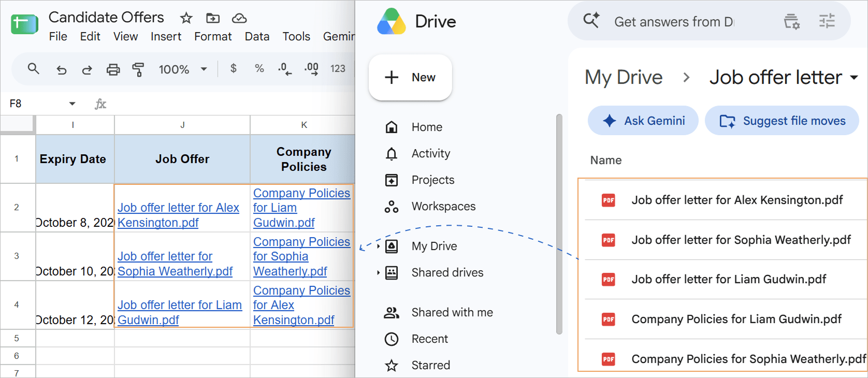Open the Edit menu

click(90, 37)
